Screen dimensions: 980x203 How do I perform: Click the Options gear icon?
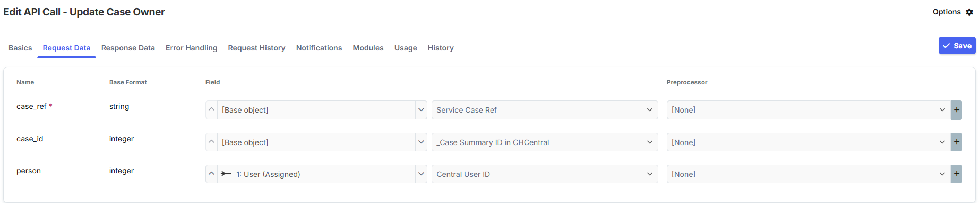pyautogui.click(x=969, y=12)
